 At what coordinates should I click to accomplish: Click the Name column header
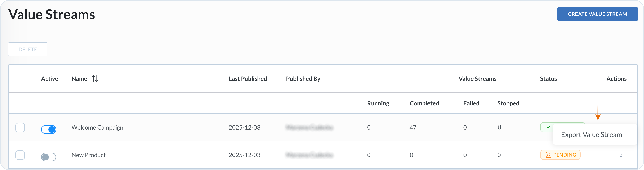click(x=79, y=79)
